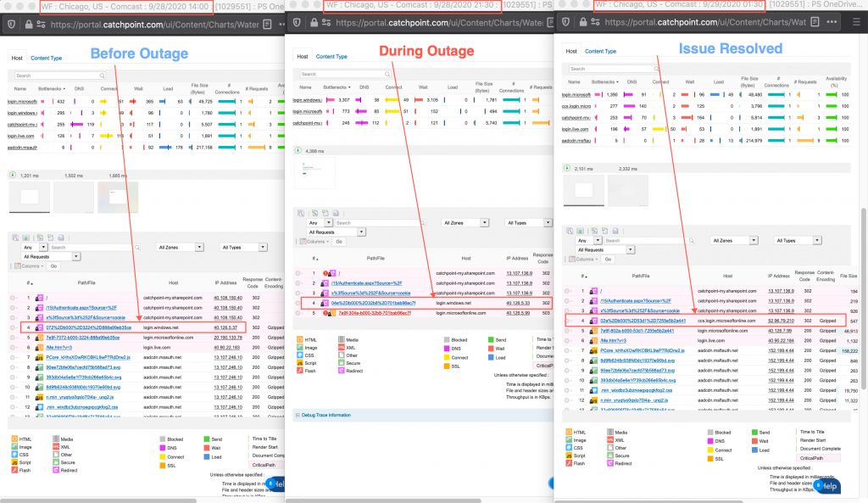
Task: Open IP address link 40.126.5.37 in left window
Action: [225, 327]
